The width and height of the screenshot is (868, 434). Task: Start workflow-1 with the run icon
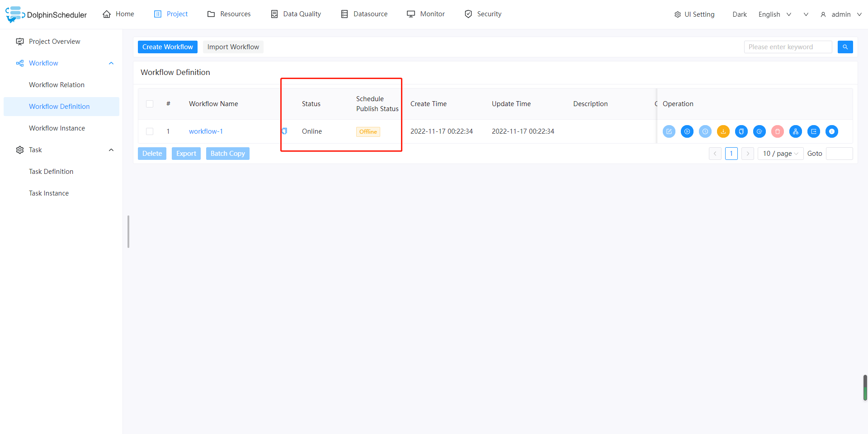687,131
